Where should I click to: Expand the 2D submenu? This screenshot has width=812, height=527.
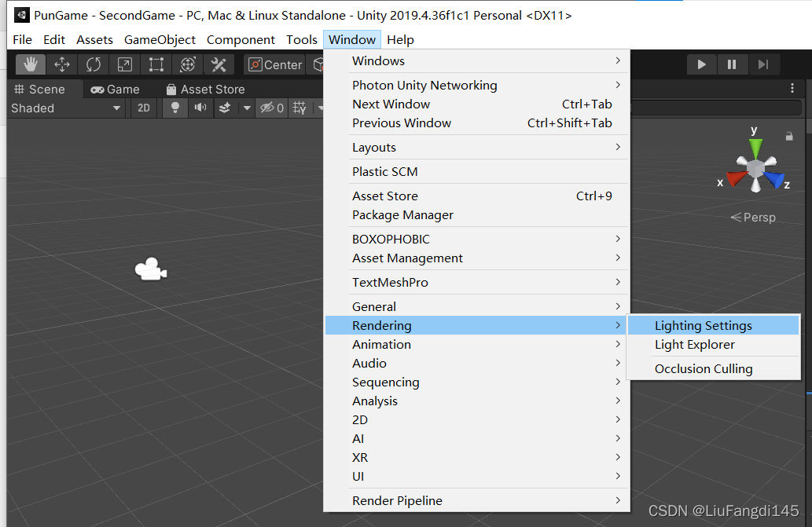tap(477, 420)
